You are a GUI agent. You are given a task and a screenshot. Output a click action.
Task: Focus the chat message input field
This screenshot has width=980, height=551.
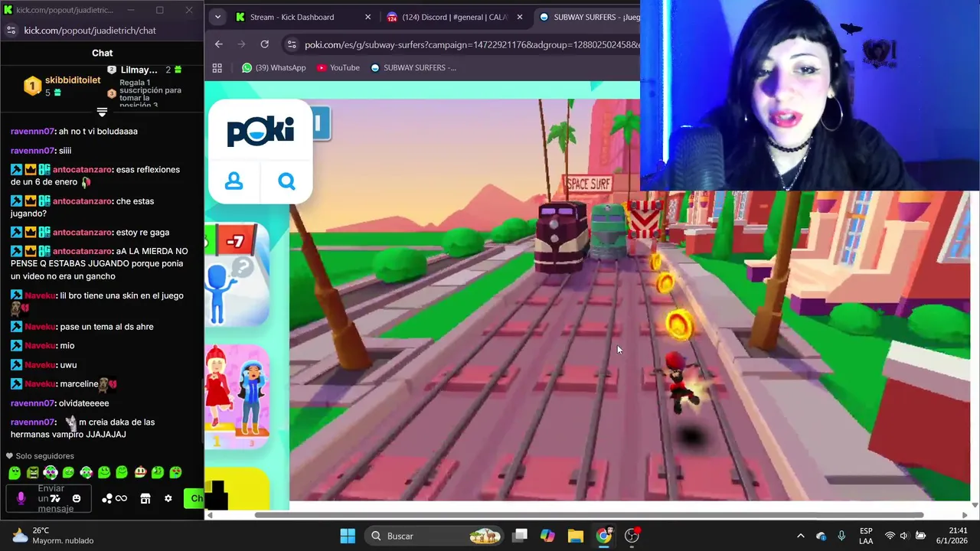click(x=49, y=498)
